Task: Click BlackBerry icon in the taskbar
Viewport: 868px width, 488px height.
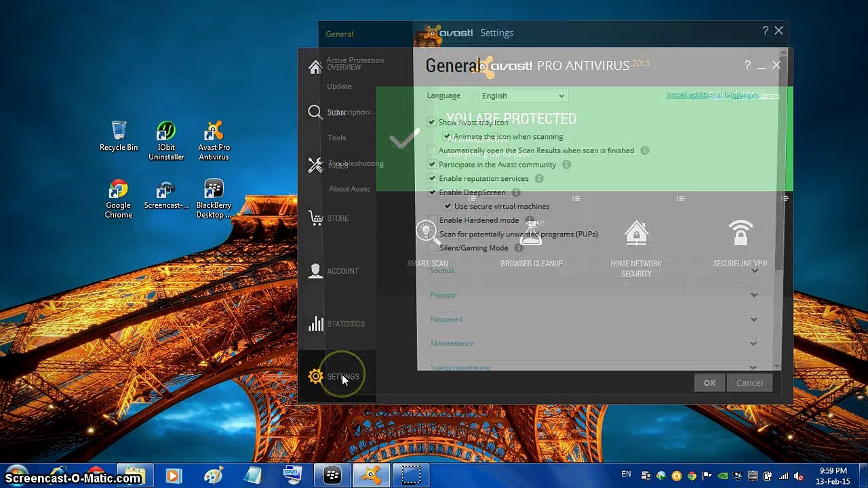Action: [332, 476]
